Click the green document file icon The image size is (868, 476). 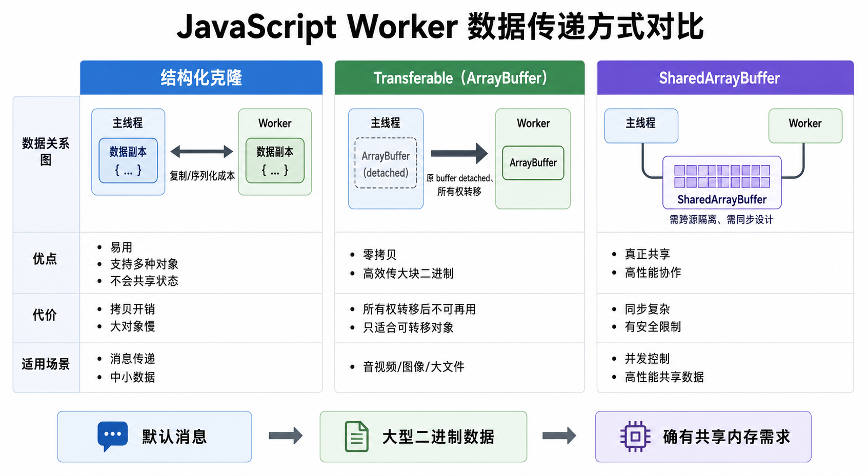point(356,437)
